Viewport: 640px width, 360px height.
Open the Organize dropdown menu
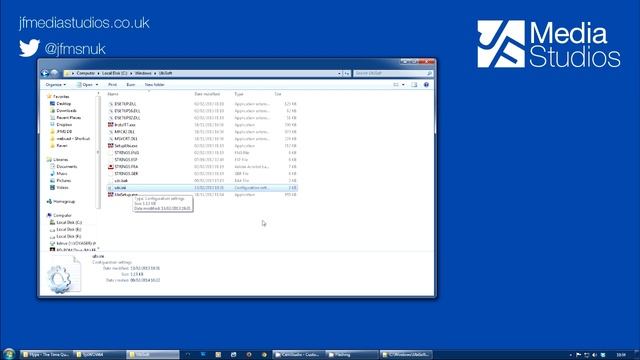(x=56, y=84)
